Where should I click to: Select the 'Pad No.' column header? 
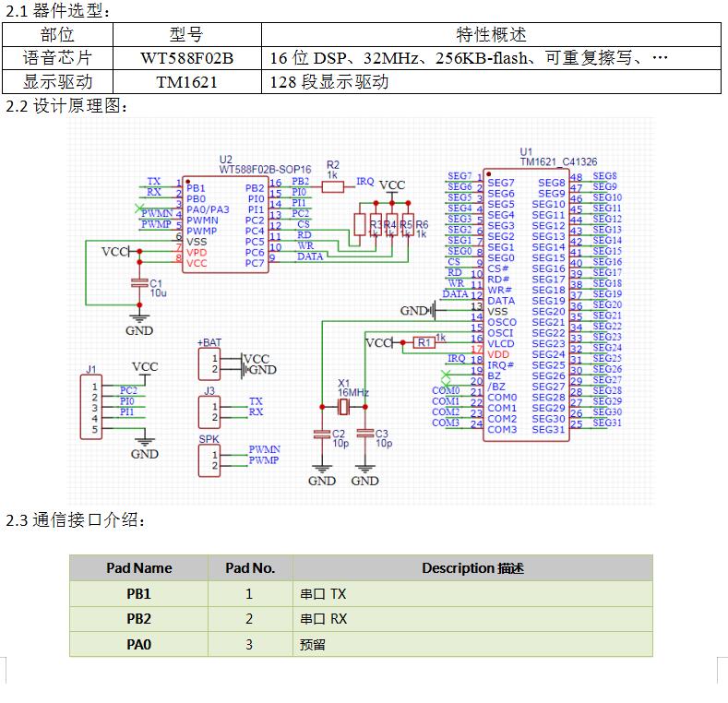pos(250,568)
